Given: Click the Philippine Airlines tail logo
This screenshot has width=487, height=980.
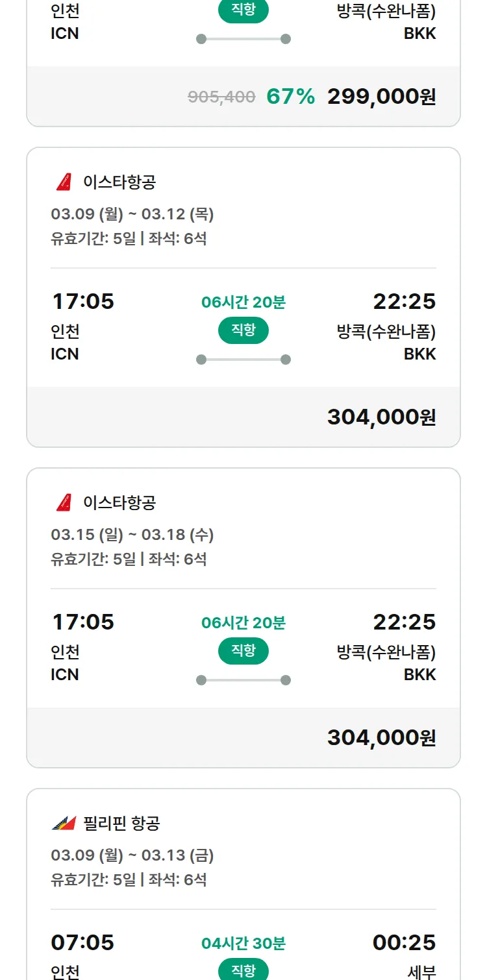Looking at the screenshot, I should click(64, 824).
